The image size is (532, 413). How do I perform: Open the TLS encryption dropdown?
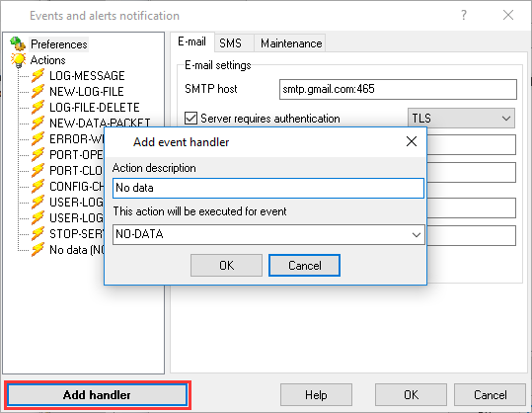pyautogui.click(x=461, y=119)
